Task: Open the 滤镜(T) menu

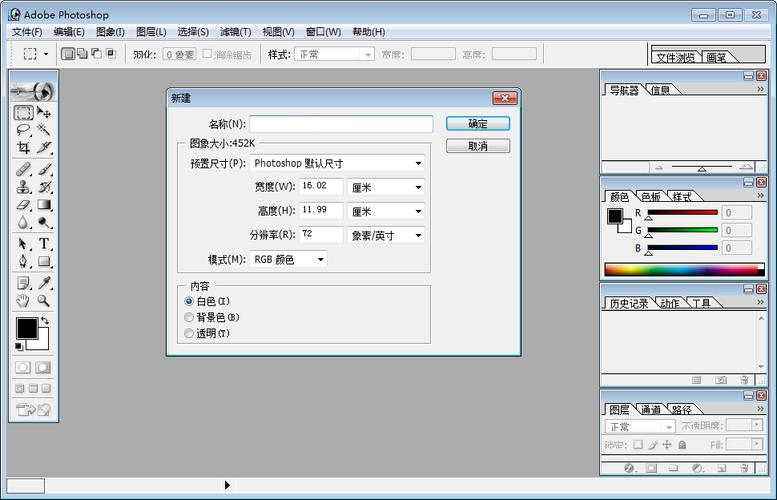Action: pos(236,32)
